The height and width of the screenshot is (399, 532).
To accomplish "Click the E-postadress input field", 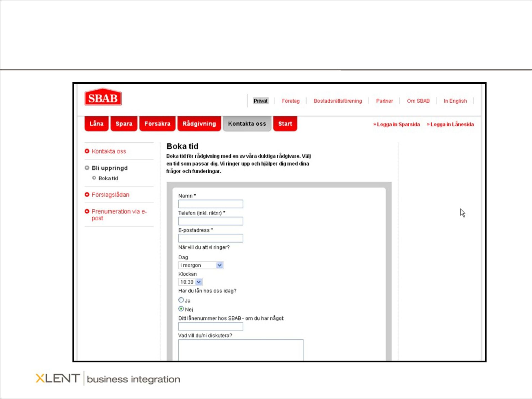I will 211,238.
